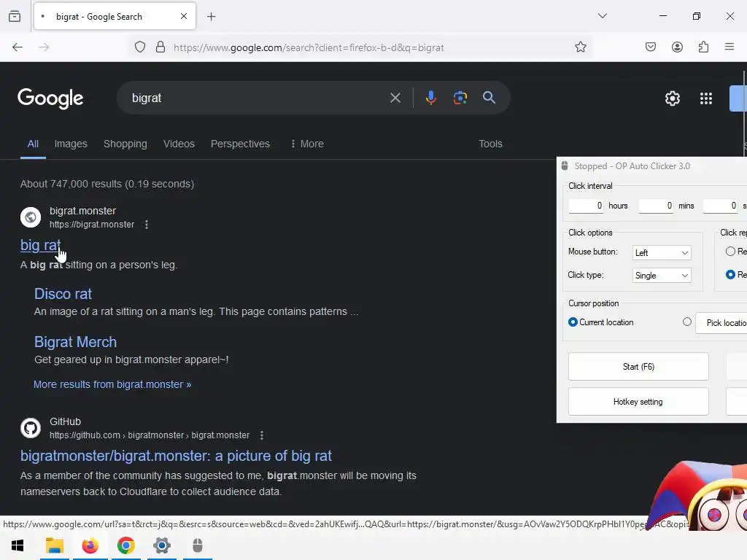Expand the More search filters menu
The height and width of the screenshot is (560, 747).
click(307, 144)
